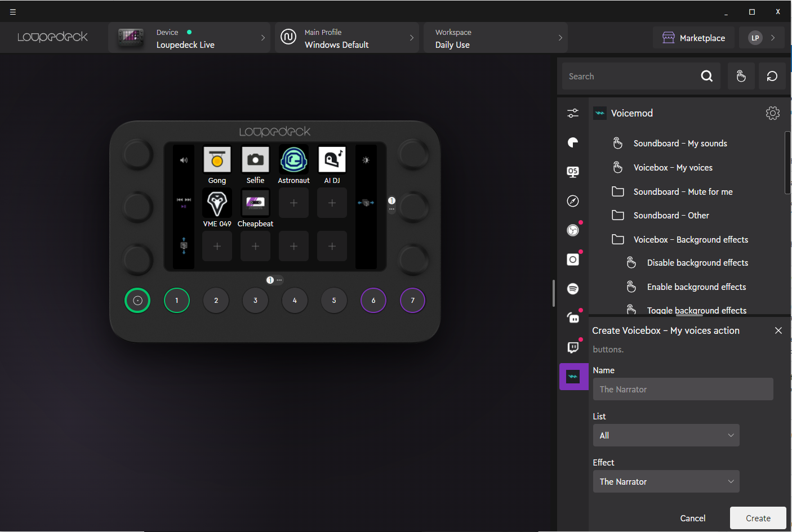Open the Marketplace
This screenshot has width=792, height=532.
pyautogui.click(x=693, y=38)
